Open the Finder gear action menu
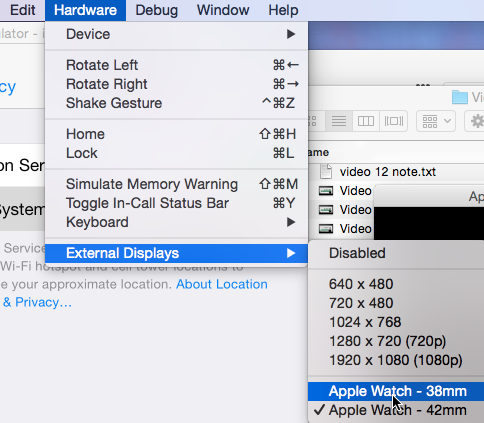 476,121
